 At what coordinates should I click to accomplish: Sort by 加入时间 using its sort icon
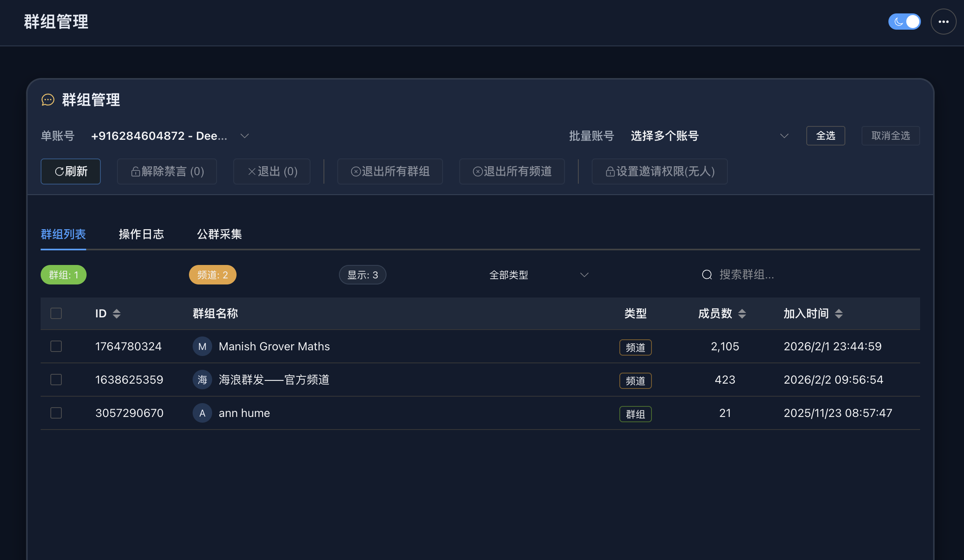pyautogui.click(x=839, y=313)
